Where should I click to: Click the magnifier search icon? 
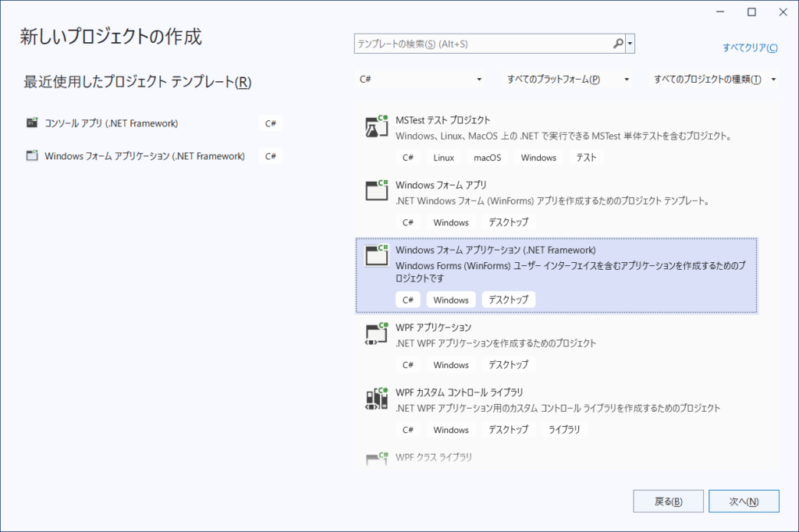pos(618,44)
